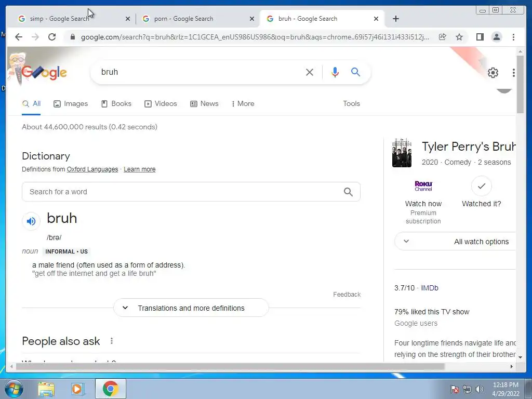Switch to Books results
The height and width of the screenshot is (399, 532).
click(x=116, y=103)
